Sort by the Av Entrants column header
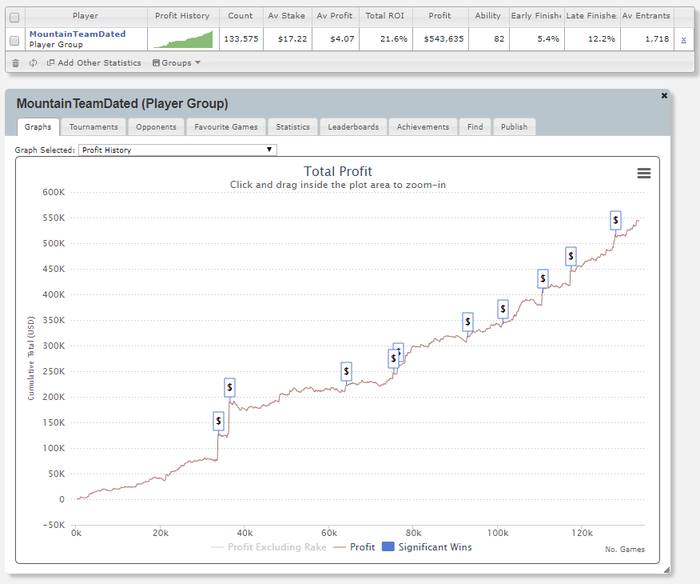Viewport: 700px width, 584px height. (x=646, y=16)
